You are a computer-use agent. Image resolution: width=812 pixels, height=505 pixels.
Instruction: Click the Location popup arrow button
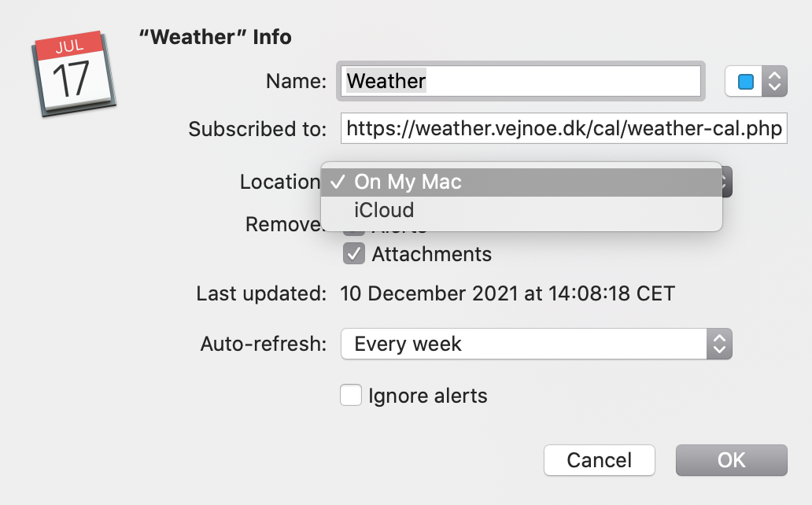pos(727,182)
